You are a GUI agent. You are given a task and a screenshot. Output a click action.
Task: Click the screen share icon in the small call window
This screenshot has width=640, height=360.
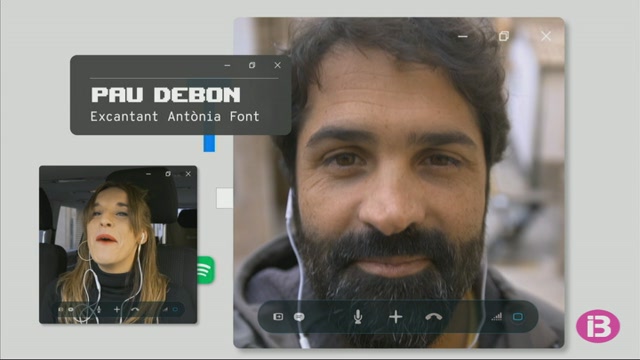click(61, 309)
